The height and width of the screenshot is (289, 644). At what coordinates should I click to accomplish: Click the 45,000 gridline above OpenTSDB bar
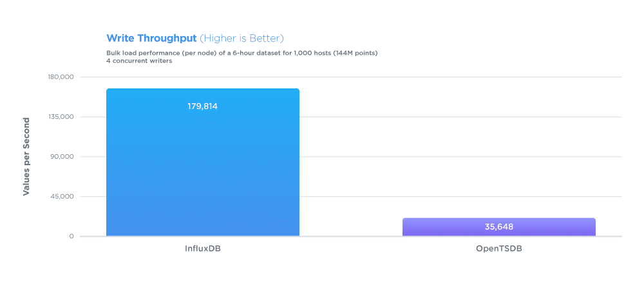pos(499,196)
